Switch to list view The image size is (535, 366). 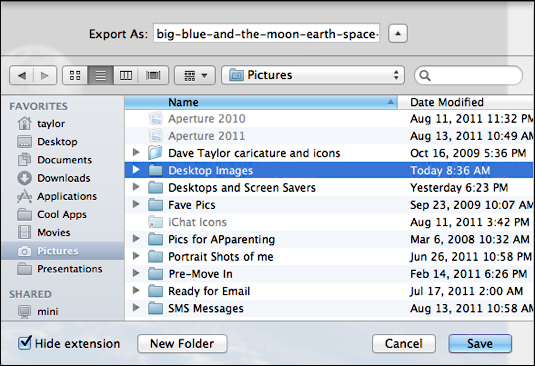pyautogui.click(x=100, y=75)
